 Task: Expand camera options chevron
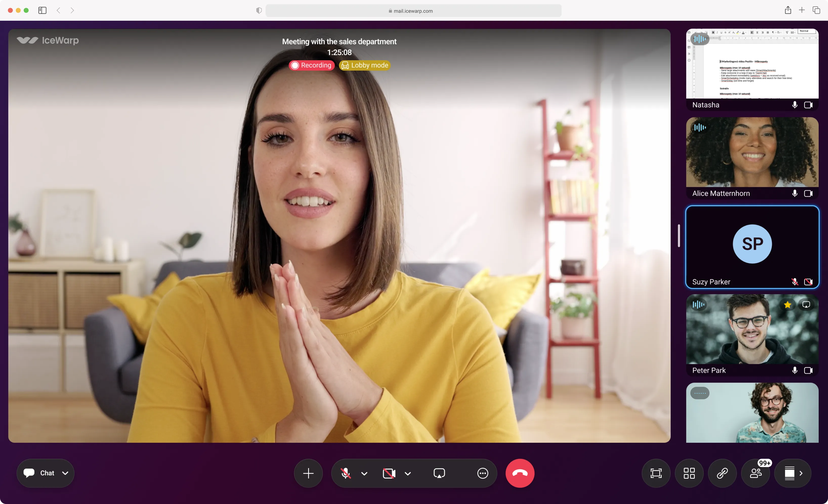pos(408,473)
